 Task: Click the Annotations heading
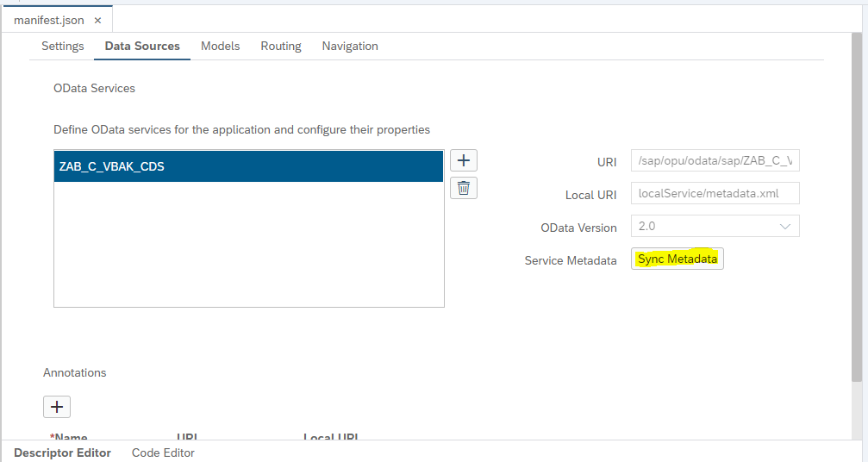75,372
